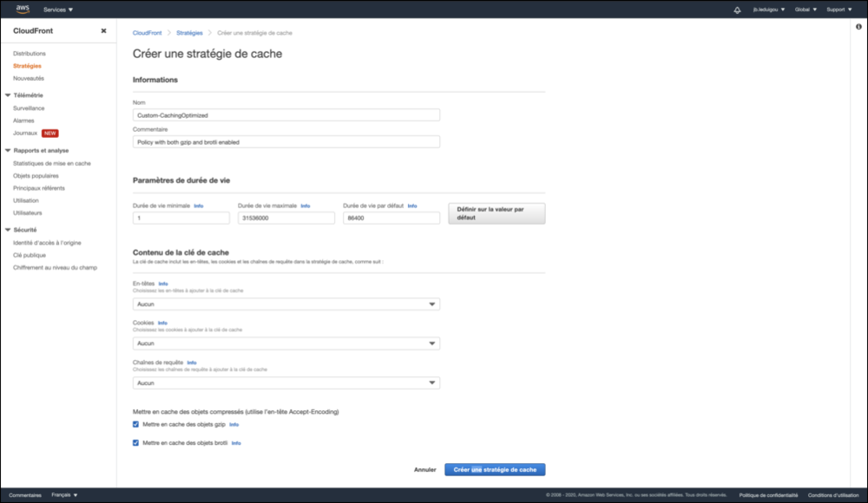Focus the Durée de vie minimale field
Image resolution: width=868 pixels, height=503 pixels.
181,218
